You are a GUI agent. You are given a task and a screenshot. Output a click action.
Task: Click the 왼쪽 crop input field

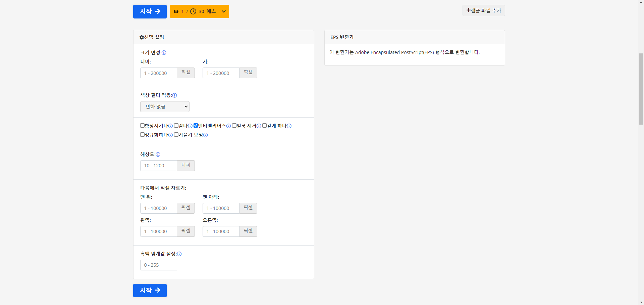(159, 231)
